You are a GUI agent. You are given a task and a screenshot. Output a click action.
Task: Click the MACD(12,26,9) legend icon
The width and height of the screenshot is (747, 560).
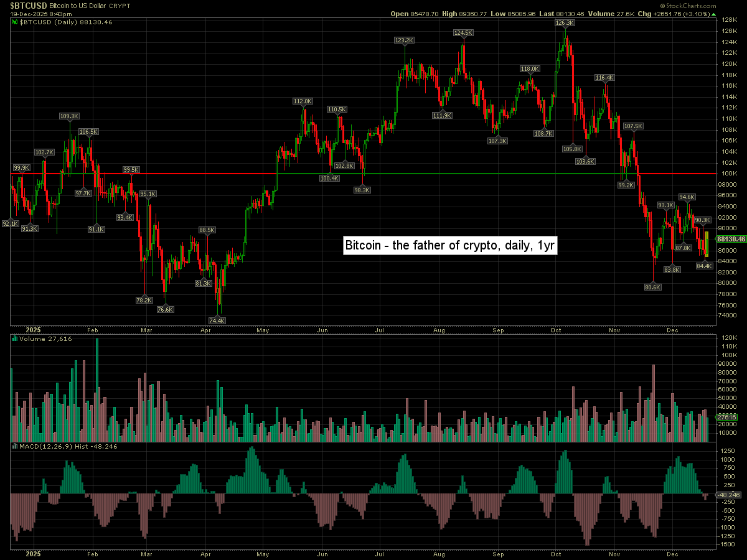16,446
